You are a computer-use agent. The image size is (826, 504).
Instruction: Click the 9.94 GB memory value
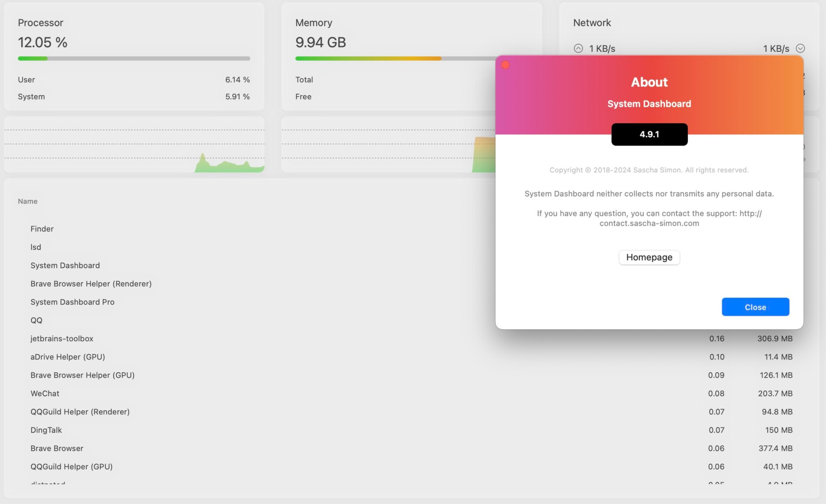(320, 42)
